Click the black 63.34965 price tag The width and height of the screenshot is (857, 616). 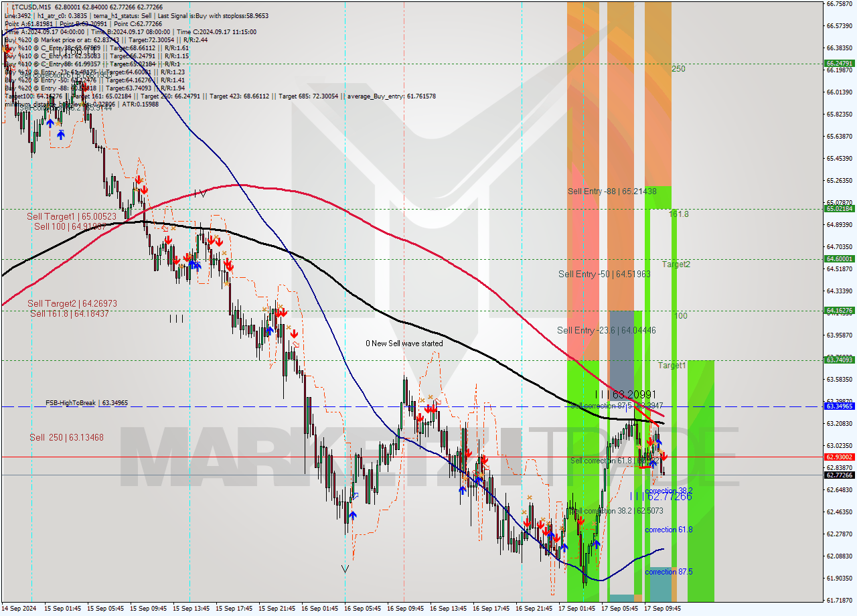(x=840, y=406)
